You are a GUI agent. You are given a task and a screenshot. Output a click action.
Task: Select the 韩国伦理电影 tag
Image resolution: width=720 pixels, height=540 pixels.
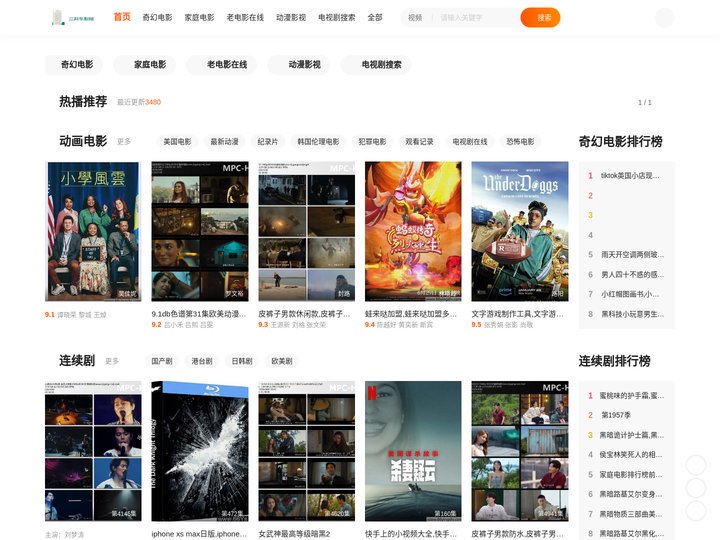[x=318, y=141]
